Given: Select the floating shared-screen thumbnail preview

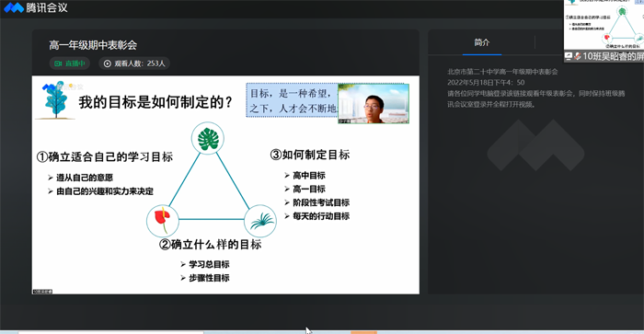Looking at the screenshot, I should (604, 25).
